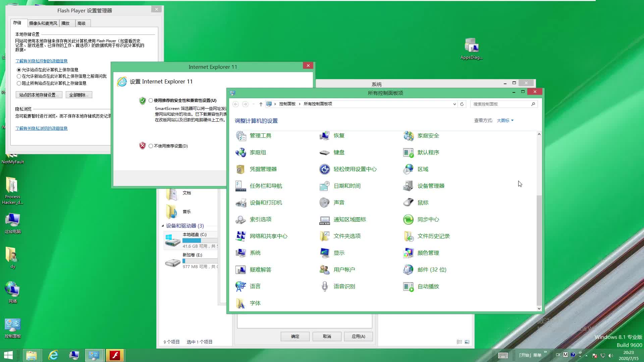The height and width of the screenshot is (362, 644).
Task: Open the 凭据管理器 item
Action: [256, 169]
